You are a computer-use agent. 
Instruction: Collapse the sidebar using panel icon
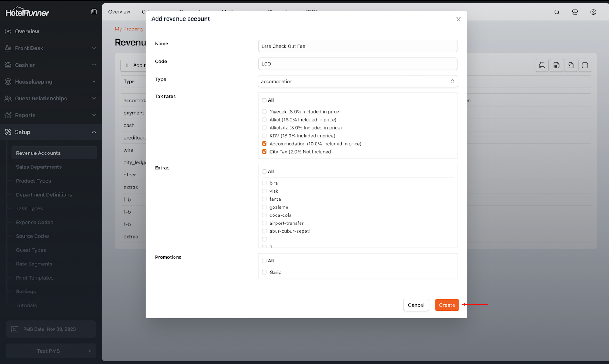[x=94, y=12]
